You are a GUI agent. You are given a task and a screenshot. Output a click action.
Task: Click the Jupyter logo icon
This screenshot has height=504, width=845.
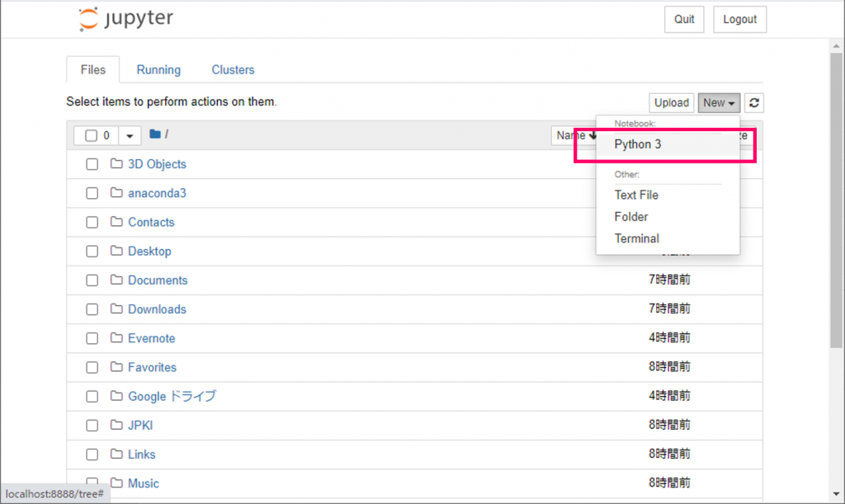[87, 20]
